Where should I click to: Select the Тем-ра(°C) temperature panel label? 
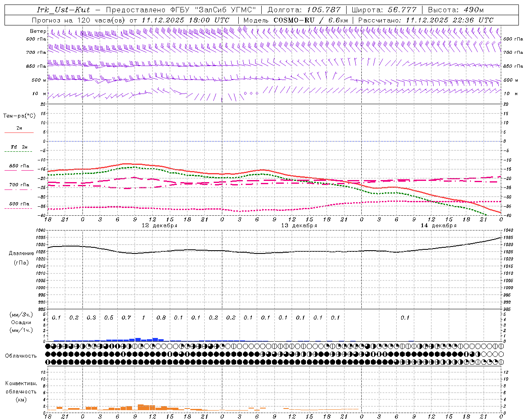(x=19, y=116)
